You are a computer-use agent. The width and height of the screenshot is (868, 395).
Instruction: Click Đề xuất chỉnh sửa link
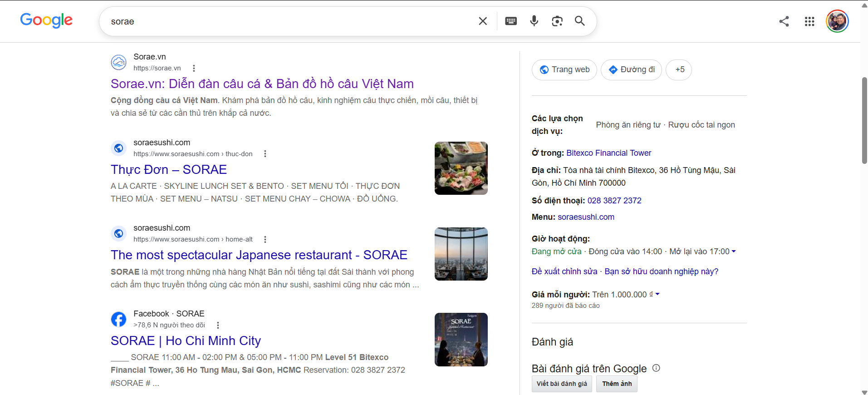564,272
